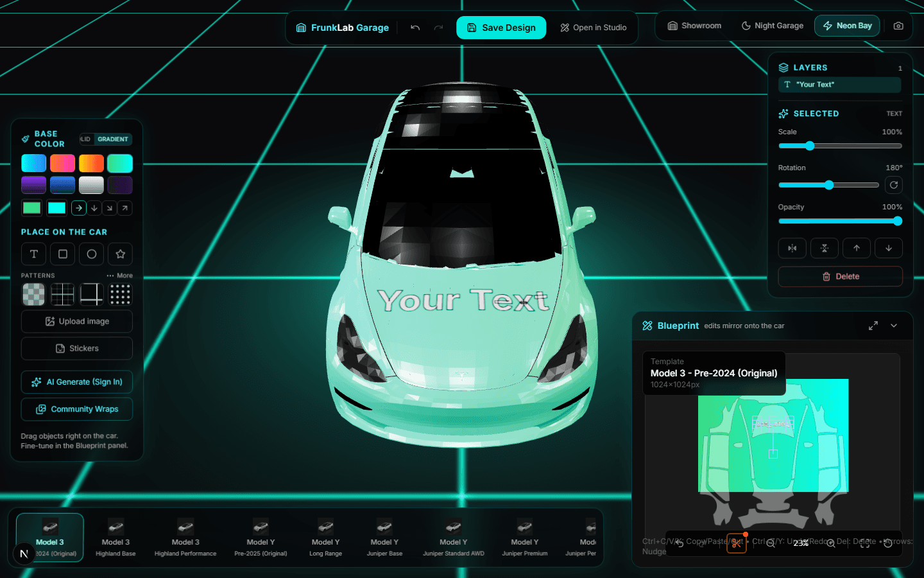This screenshot has width=924, height=578.
Task: Apply the grid lines pattern
Action: coord(63,294)
